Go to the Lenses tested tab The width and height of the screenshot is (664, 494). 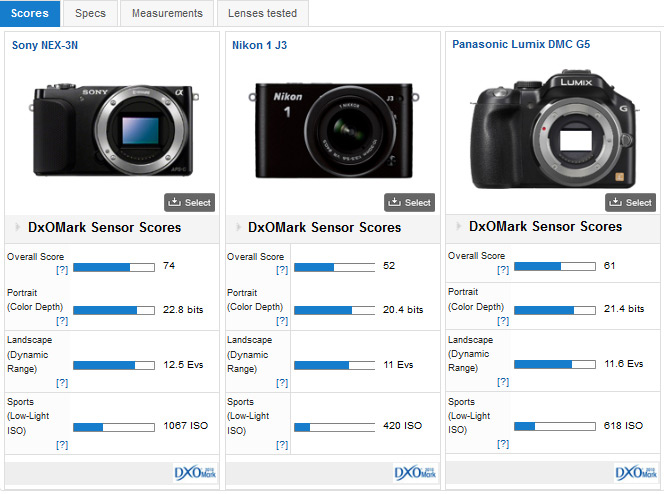[x=261, y=13]
